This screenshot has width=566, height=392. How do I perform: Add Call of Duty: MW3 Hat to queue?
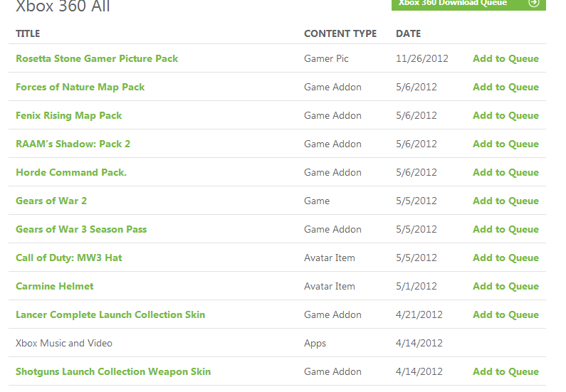[x=505, y=258]
